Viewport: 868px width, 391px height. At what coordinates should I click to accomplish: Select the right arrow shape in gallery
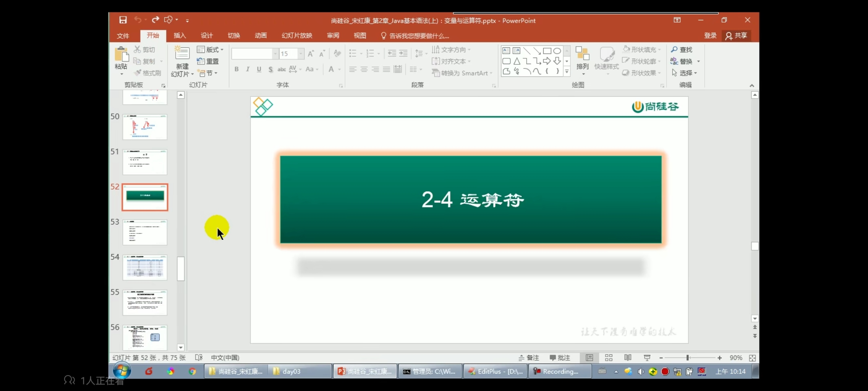coord(547,61)
